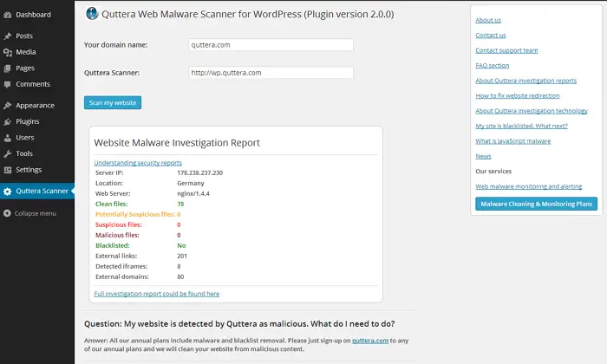Viewport: 607px width, 364px height.
Task: Click the Clean files count 78
Action: point(180,204)
